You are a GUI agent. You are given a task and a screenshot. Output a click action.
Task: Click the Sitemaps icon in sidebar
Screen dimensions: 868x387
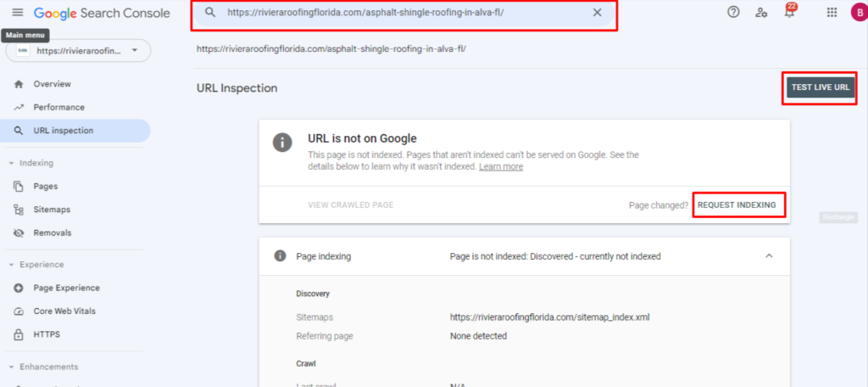click(x=19, y=210)
